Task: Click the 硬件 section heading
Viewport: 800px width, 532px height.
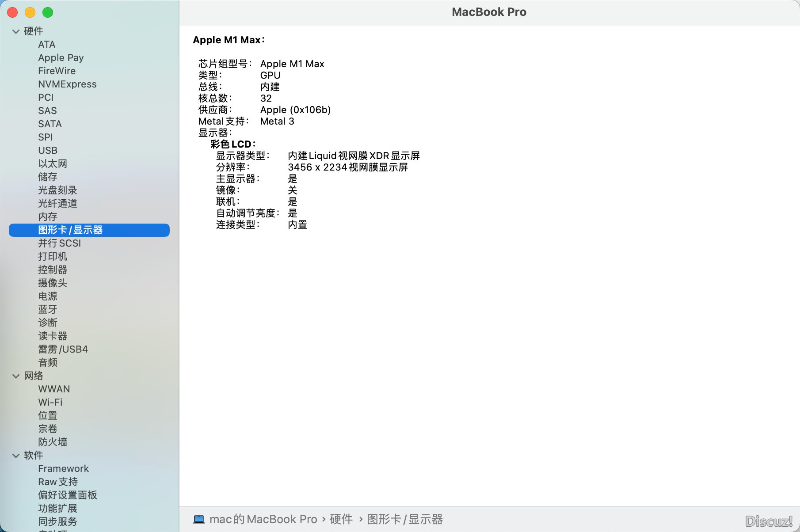Action: point(34,31)
